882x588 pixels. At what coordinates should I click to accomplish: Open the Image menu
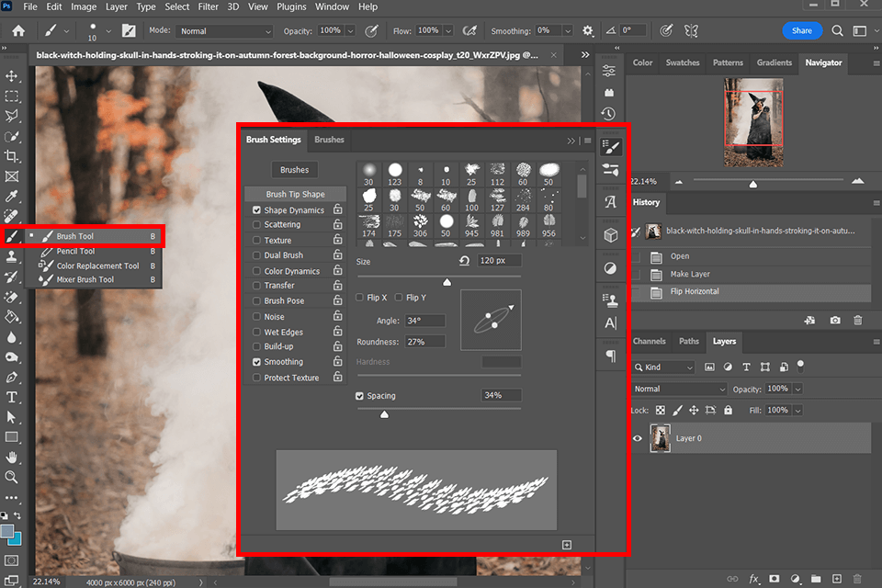click(x=84, y=6)
